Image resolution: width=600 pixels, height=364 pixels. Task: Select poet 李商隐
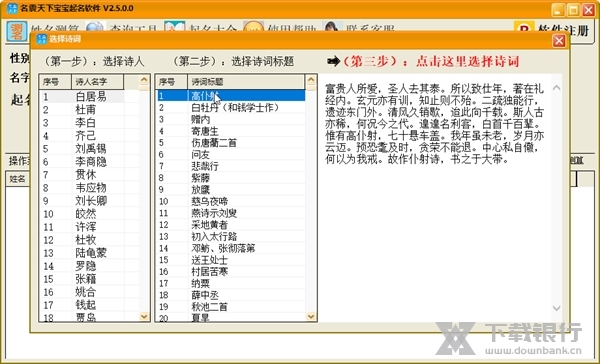click(91, 162)
